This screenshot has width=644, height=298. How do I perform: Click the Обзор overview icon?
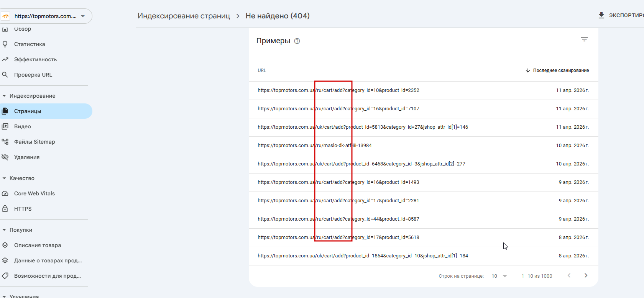click(5, 29)
